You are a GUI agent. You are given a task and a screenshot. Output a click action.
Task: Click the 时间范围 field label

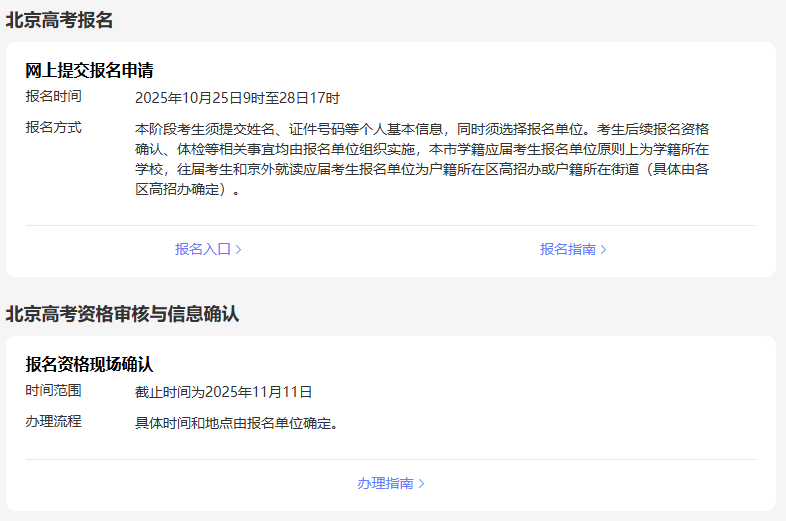(54, 390)
